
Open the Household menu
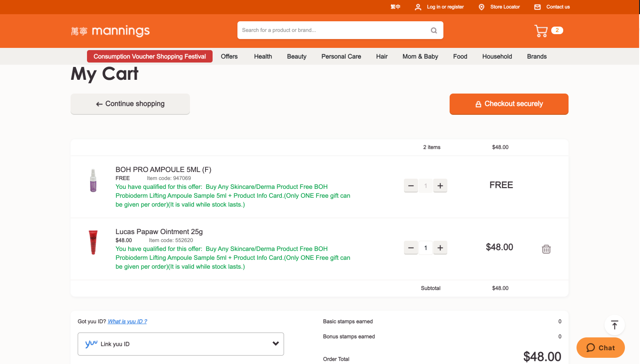tap(497, 56)
